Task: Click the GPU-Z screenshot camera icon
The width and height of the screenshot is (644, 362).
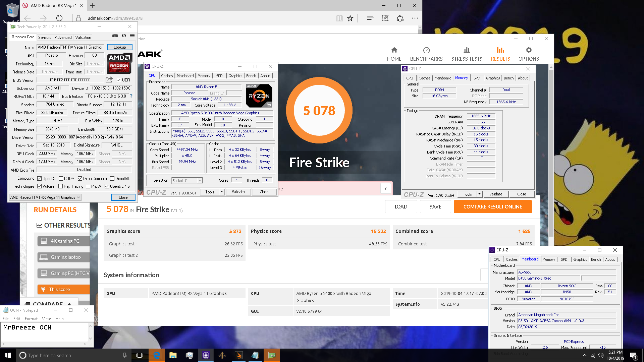Action: pyautogui.click(x=115, y=36)
